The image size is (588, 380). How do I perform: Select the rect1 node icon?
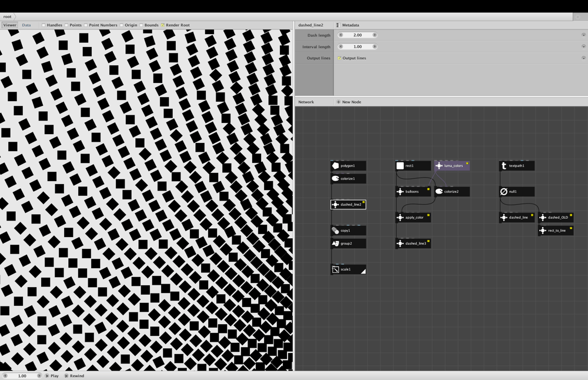(x=400, y=166)
